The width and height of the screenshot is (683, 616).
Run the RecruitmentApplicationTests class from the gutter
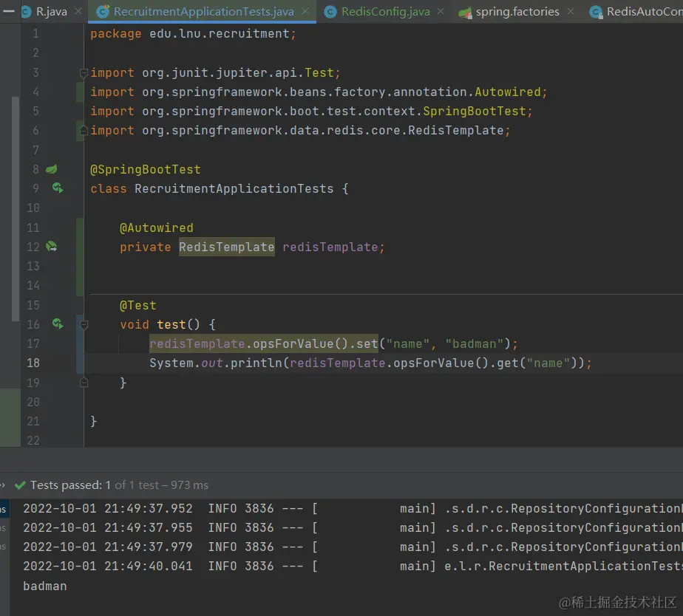(58, 188)
